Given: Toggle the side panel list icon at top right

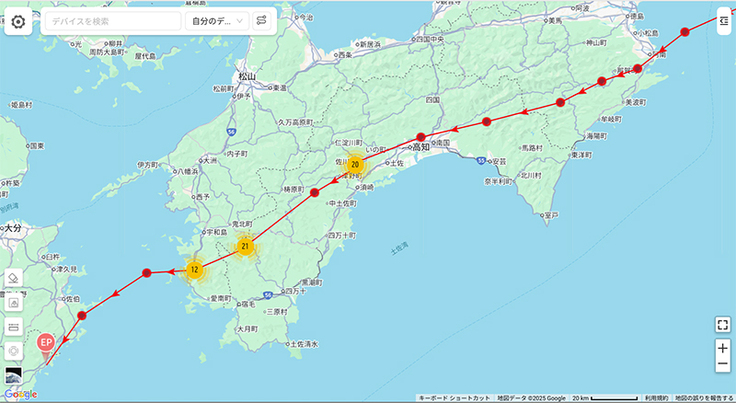Looking at the screenshot, I should (723, 19).
